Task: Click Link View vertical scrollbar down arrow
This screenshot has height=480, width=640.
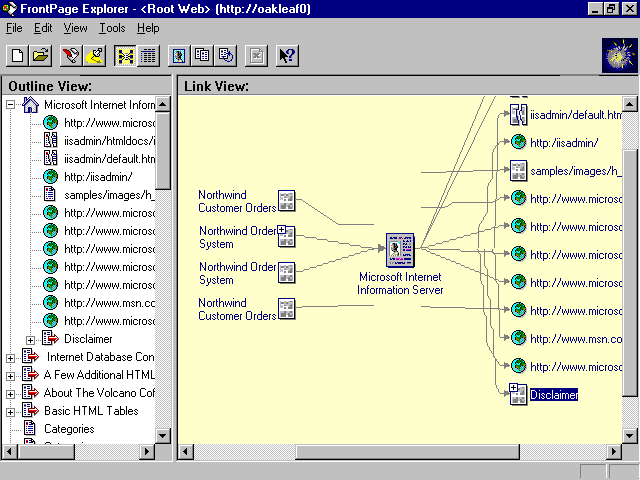Action: point(629,436)
